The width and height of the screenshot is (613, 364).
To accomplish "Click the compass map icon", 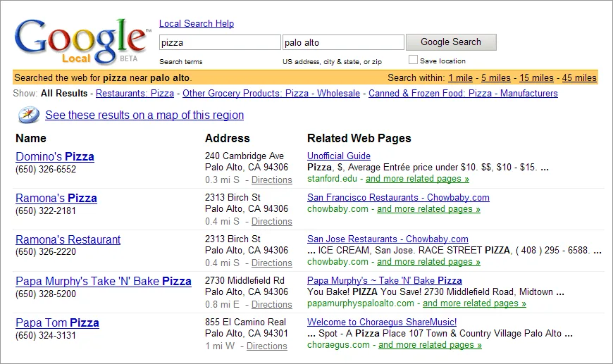I will pos(29,115).
